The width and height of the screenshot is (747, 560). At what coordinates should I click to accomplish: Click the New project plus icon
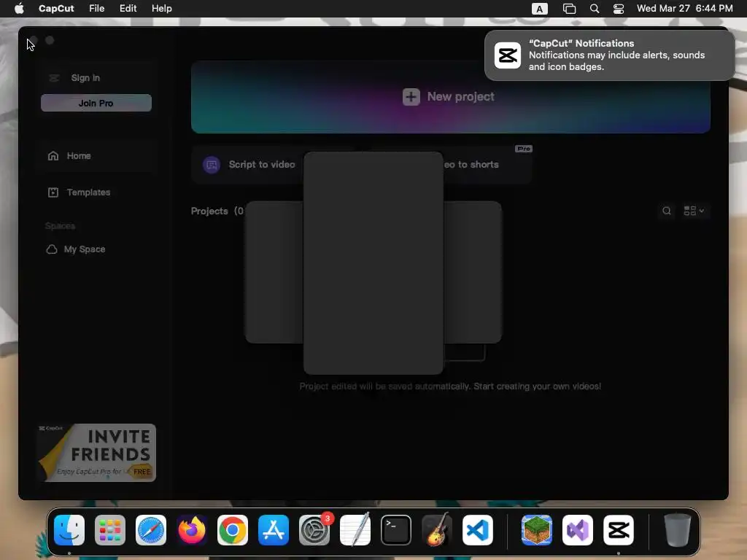(x=411, y=97)
